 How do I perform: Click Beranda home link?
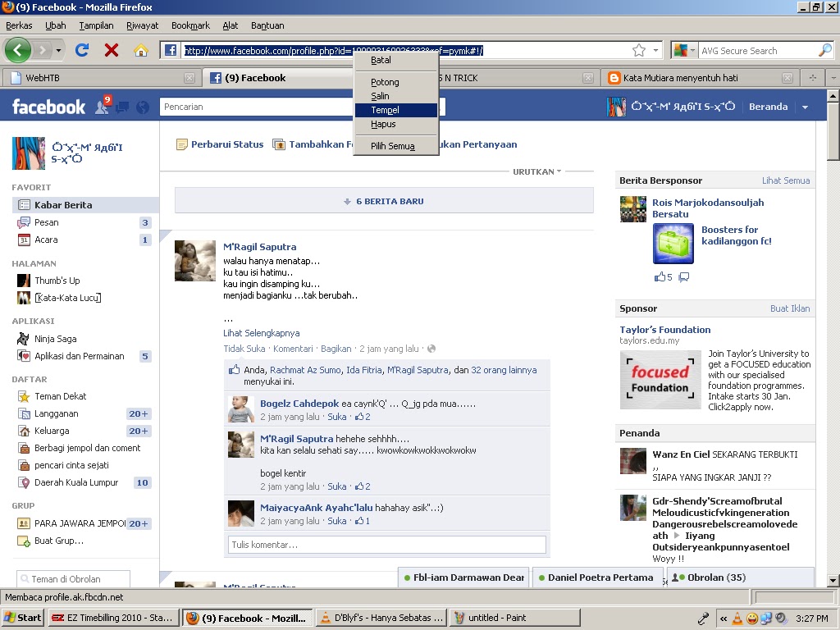[768, 107]
